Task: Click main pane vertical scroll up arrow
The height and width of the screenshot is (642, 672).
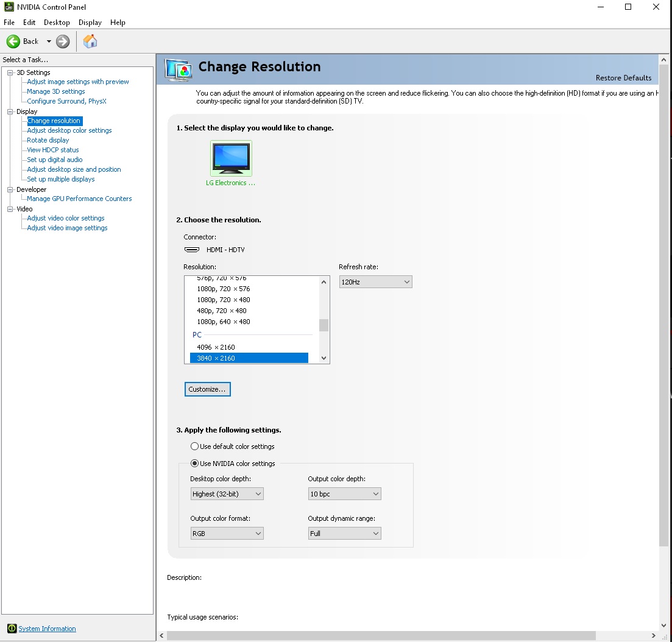Action: point(663,60)
